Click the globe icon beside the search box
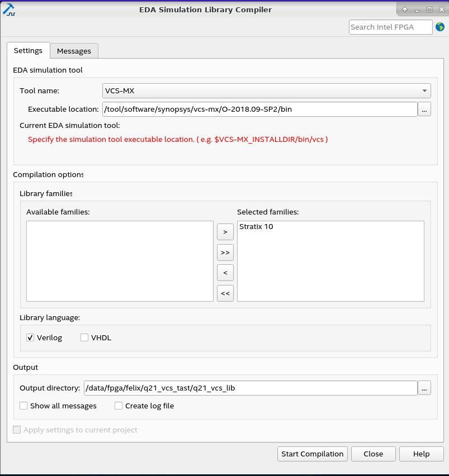449x476 pixels. click(440, 27)
